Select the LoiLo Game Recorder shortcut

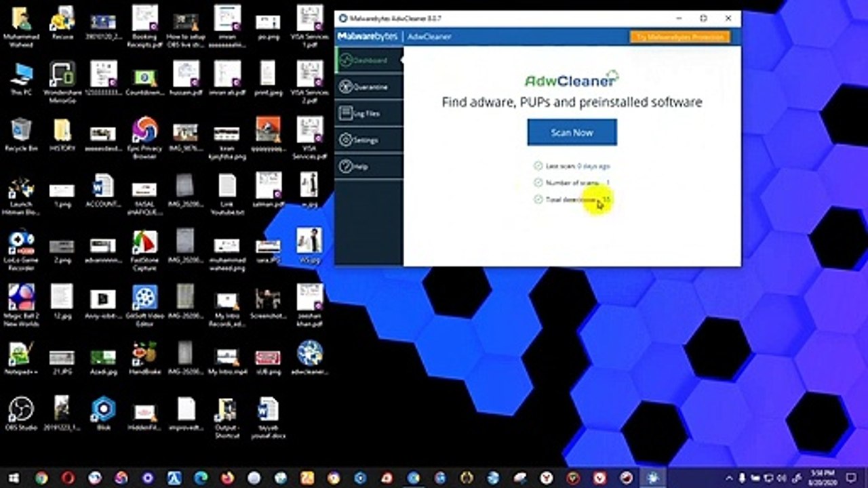[21, 251]
